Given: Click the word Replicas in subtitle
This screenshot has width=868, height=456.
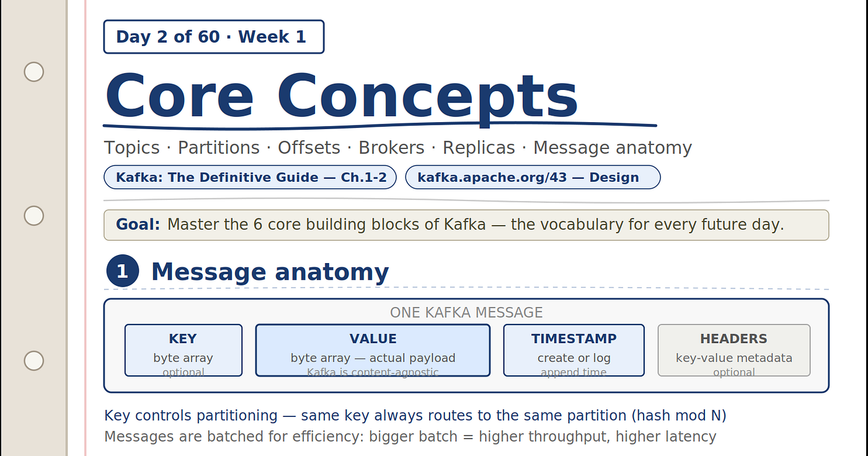Looking at the screenshot, I should click(x=479, y=148).
